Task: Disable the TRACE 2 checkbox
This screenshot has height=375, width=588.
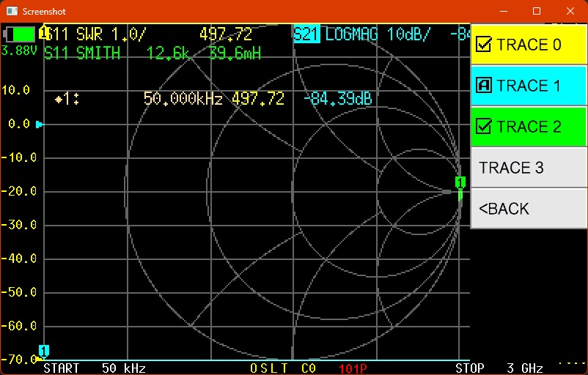Action: pos(483,127)
